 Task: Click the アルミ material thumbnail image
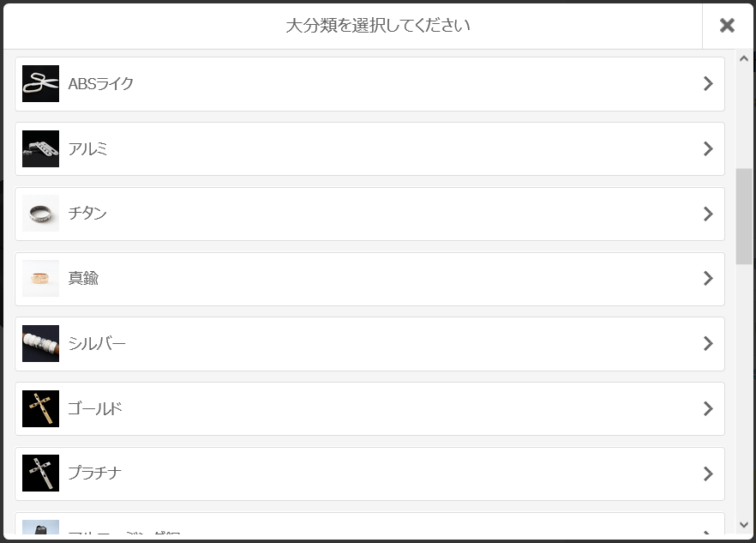click(x=40, y=148)
